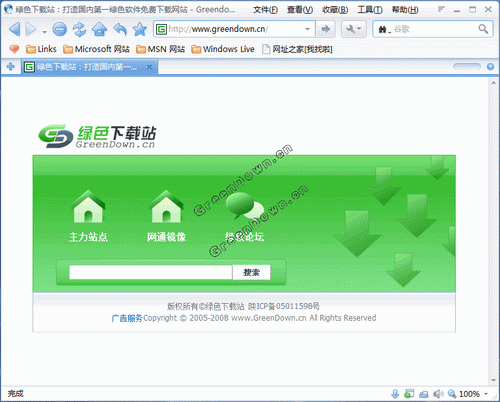Screen dimensions: 500x402
Task: Click the Go arrow button
Action: [x=326, y=29]
